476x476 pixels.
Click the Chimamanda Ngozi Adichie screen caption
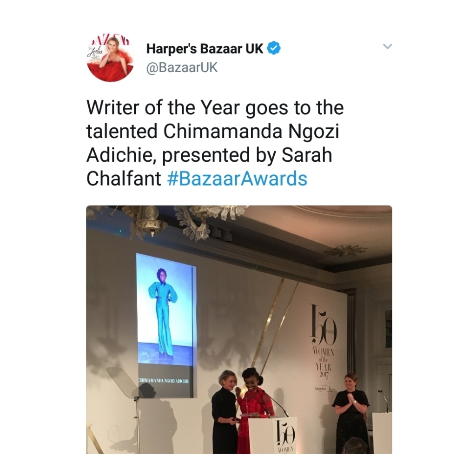click(x=163, y=380)
